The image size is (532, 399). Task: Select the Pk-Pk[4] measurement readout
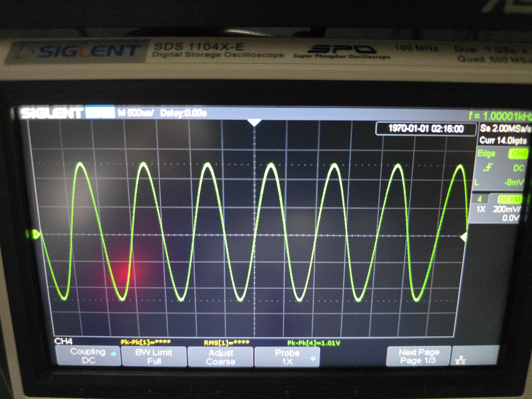coord(314,343)
